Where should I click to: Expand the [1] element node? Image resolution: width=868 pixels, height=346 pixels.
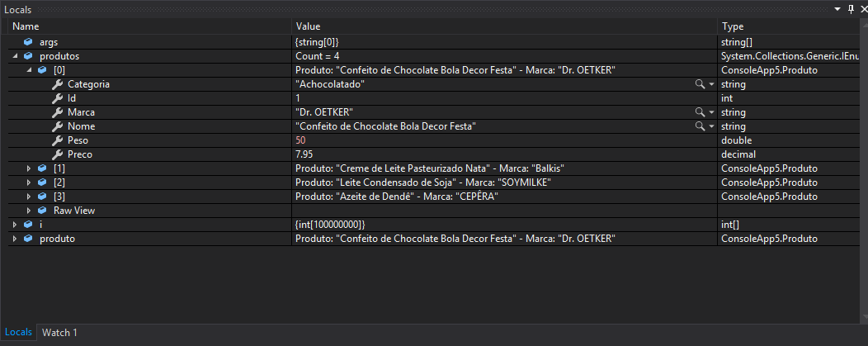[x=29, y=168]
